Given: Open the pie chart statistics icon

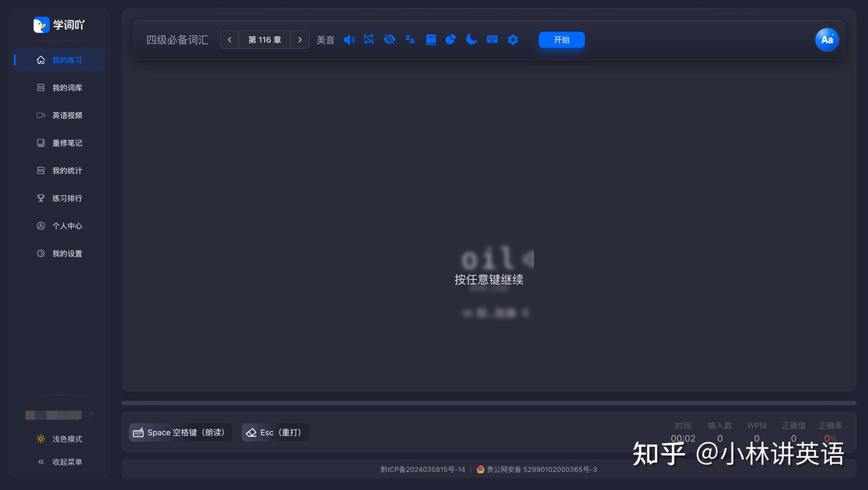Looking at the screenshot, I should 450,40.
